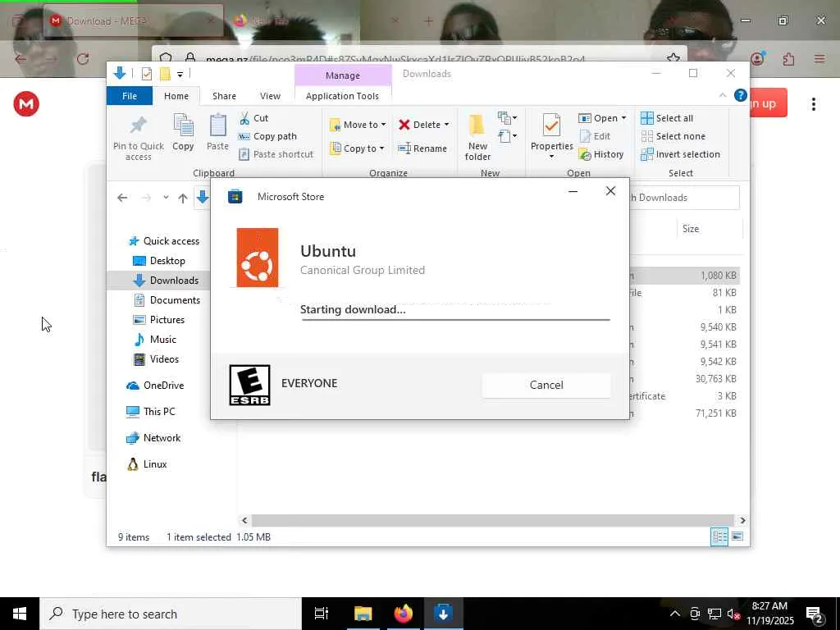Reload the Firefox page
The image size is (840, 630).
tap(83, 59)
